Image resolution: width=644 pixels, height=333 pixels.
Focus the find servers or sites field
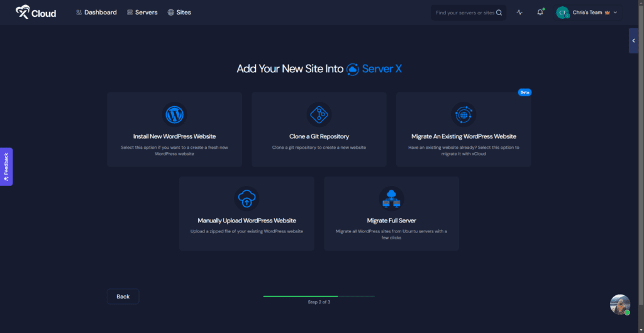coord(464,13)
